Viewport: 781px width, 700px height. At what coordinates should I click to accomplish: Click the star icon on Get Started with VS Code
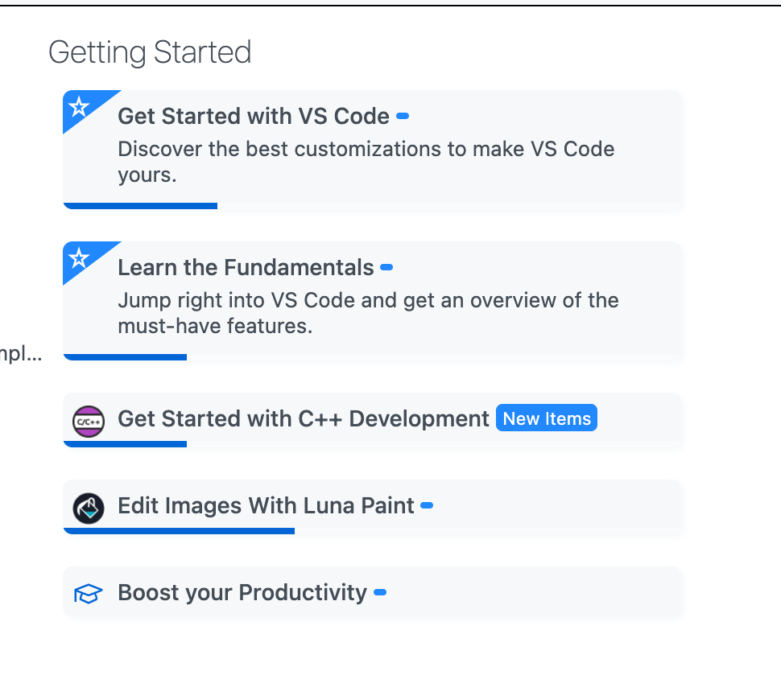tap(78, 105)
